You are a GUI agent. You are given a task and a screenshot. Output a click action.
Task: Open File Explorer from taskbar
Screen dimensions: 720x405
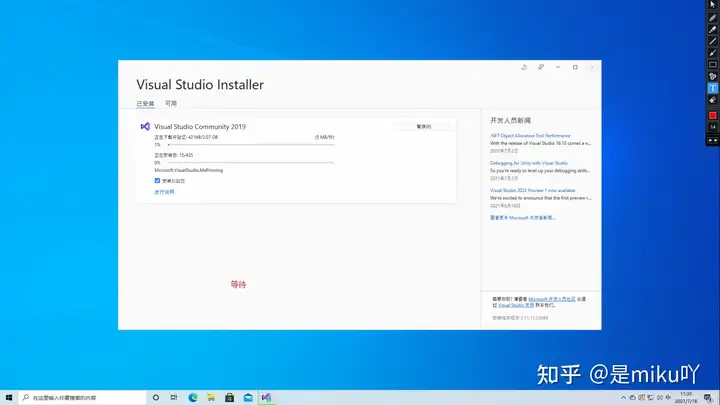[211, 397]
